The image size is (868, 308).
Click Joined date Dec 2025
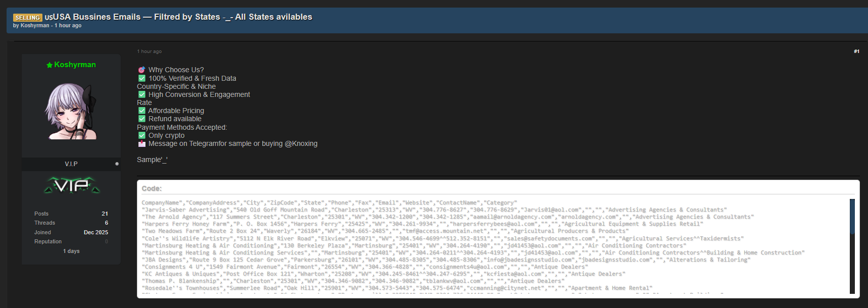tap(96, 232)
